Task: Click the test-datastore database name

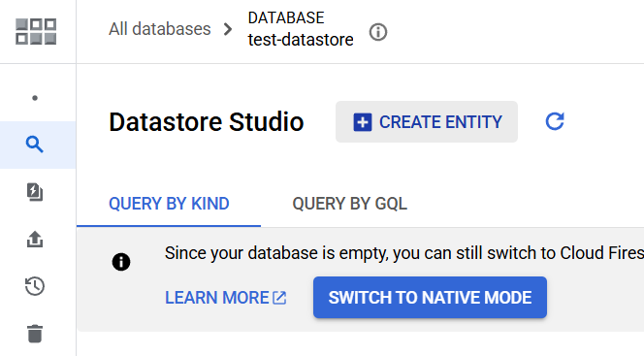Action: pos(301,40)
